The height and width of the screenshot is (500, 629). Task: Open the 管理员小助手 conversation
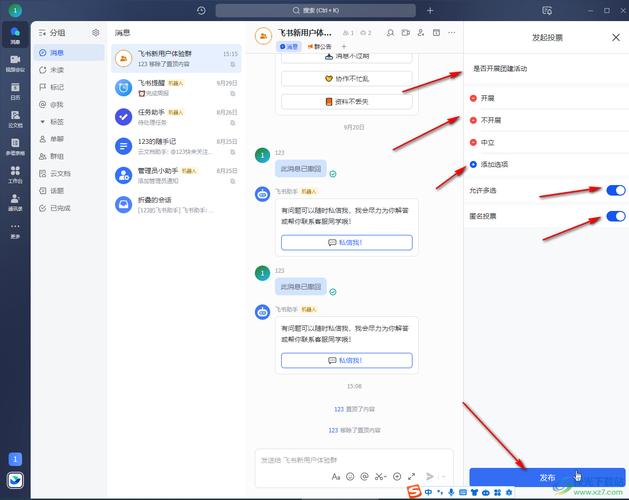176,176
